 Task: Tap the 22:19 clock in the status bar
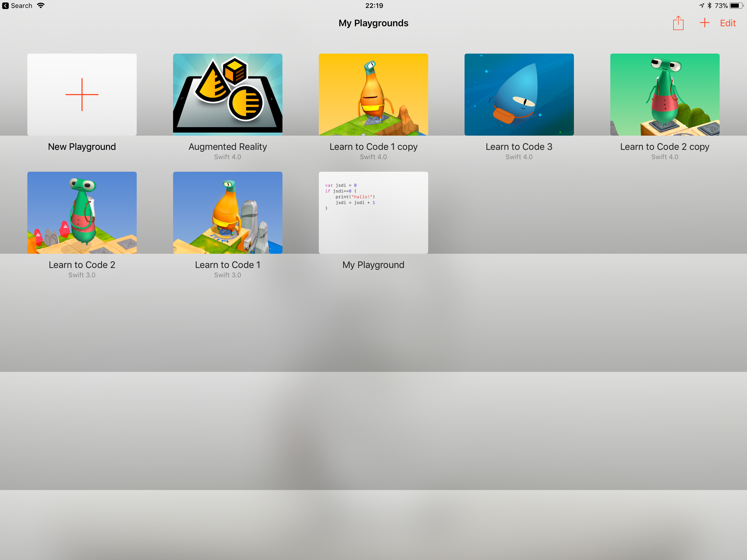[x=374, y=6]
